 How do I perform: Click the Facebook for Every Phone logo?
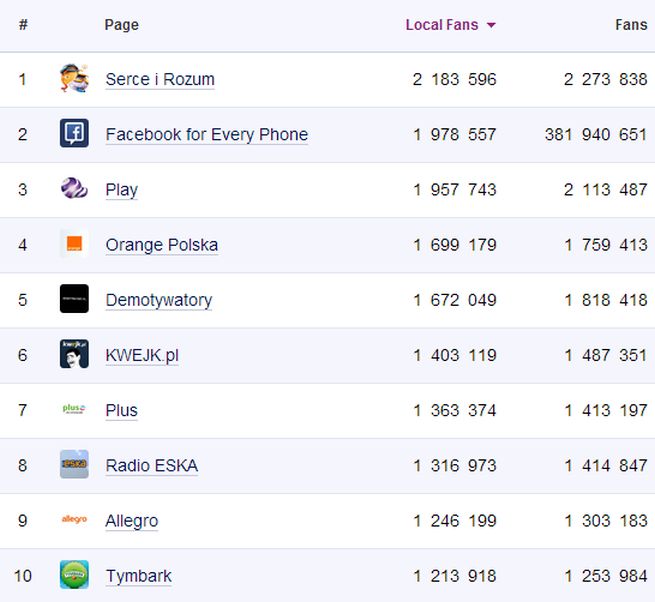[x=74, y=134]
